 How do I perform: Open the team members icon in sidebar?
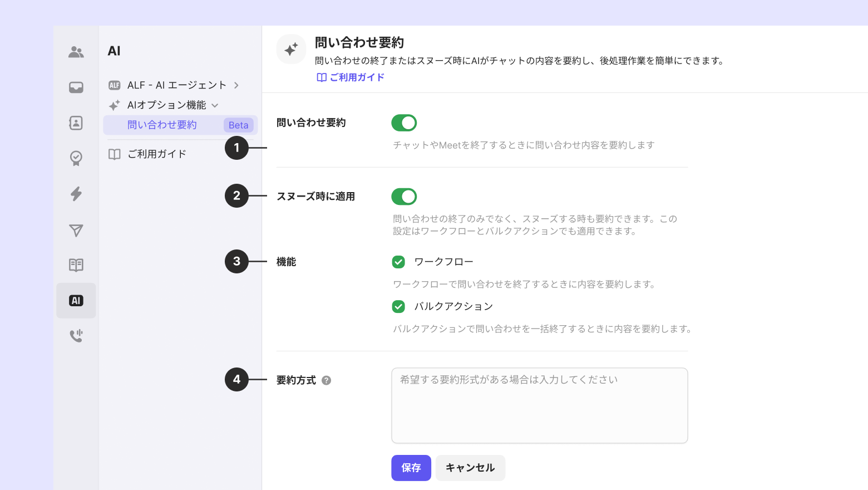pyautogui.click(x=76, y=52)
